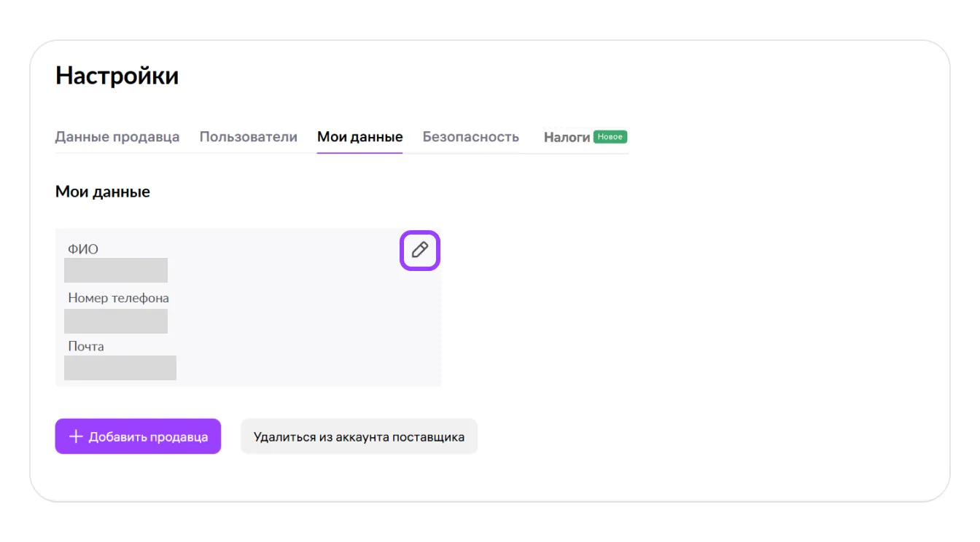Select the active Мои данные tab
Screen dimensions: 980x542
[359, 137]
